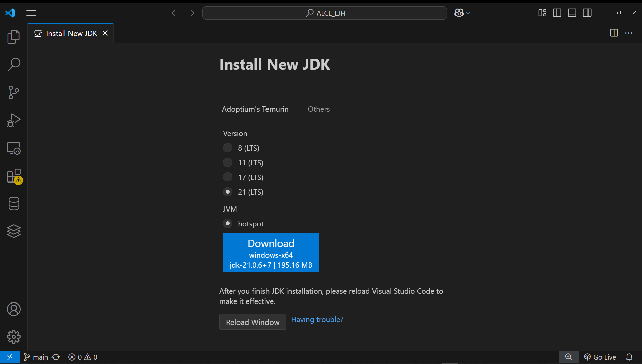Open the remote window status button

(x=10, y=357)
